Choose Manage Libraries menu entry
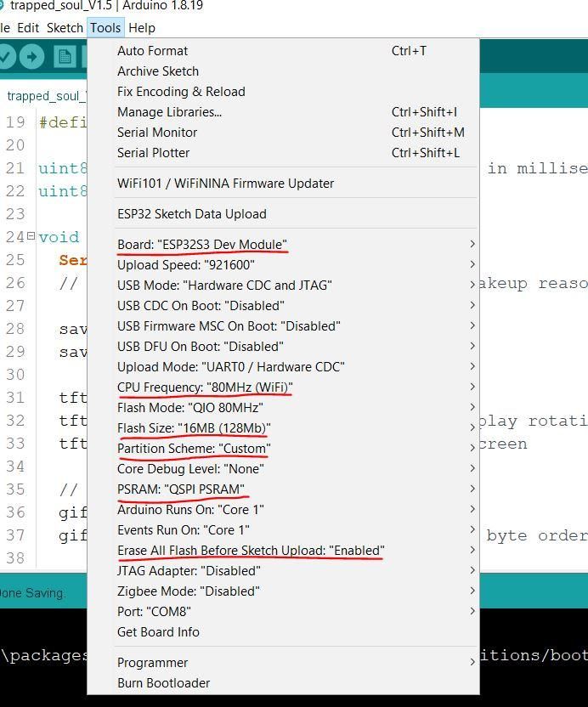Screen dimensions: 588x707 pyautogui.click(x=283, y=112)
